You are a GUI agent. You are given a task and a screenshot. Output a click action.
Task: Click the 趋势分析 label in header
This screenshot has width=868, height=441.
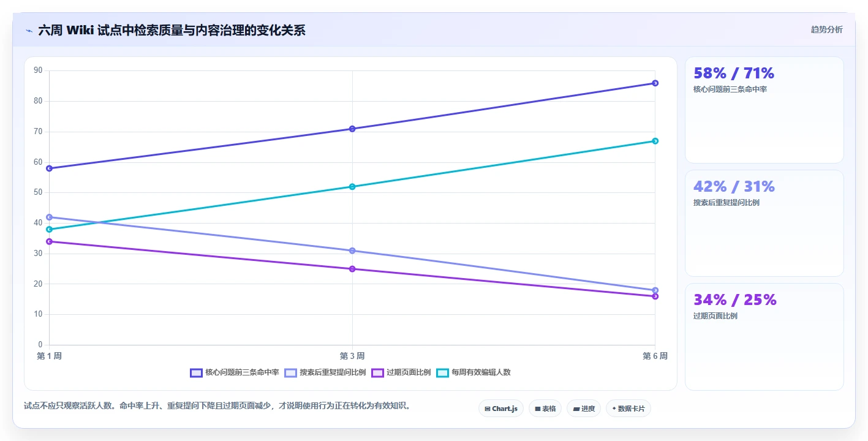[x=826, y=29]
